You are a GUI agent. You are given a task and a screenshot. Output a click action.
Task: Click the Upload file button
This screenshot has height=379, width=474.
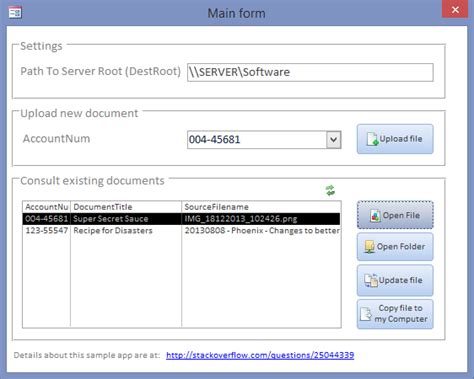pyautogui.click(x=395, y=139)
